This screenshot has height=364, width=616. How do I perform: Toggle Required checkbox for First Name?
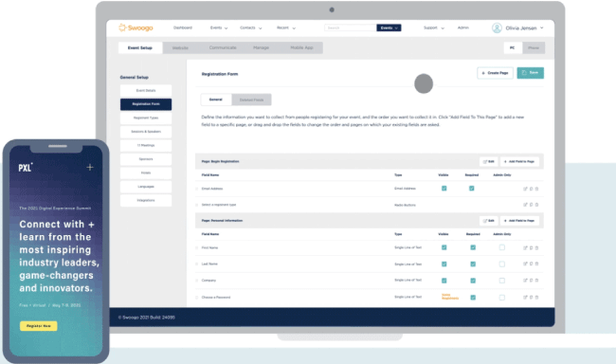coord(473,247)
